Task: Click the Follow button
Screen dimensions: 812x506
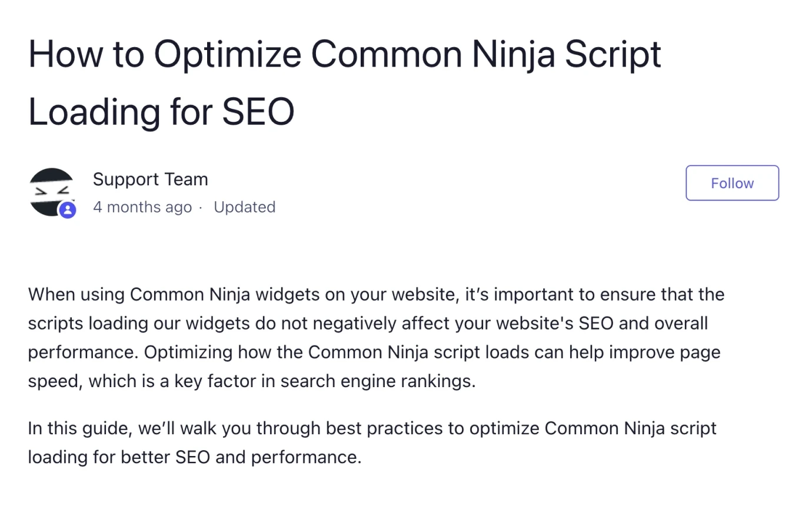Action: 732,183
